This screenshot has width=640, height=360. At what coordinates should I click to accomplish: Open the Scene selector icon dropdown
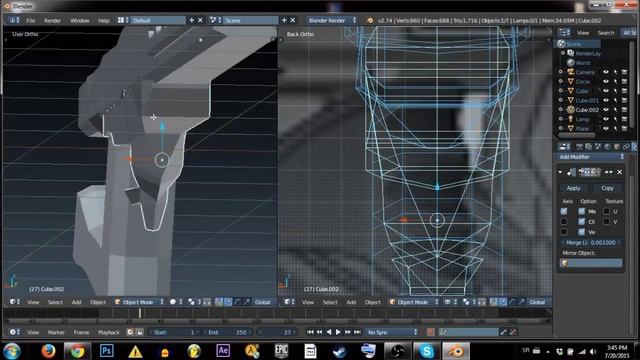[x=216, y=20]
